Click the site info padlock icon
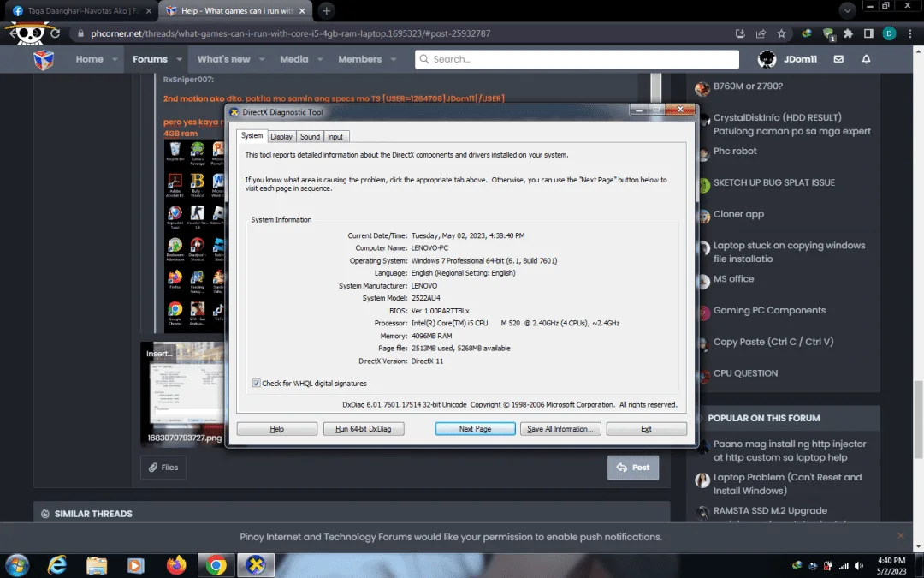This screenshot has height=578, width=924. tap(80, 33)
